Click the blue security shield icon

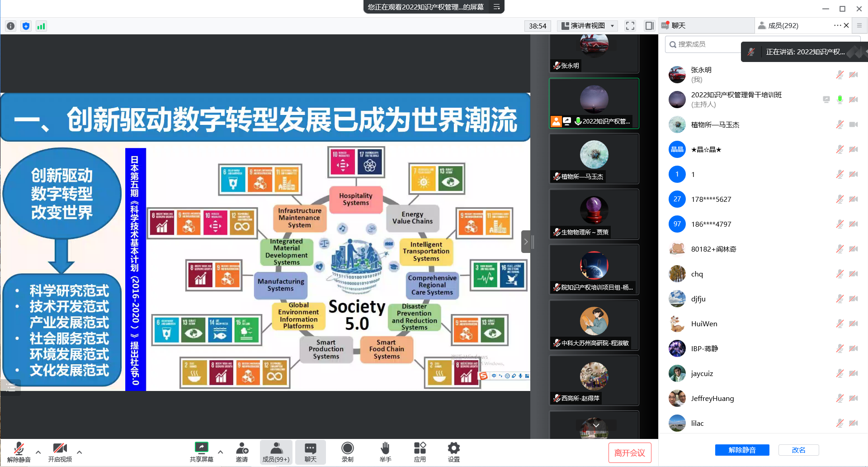[x=26, y=26]
